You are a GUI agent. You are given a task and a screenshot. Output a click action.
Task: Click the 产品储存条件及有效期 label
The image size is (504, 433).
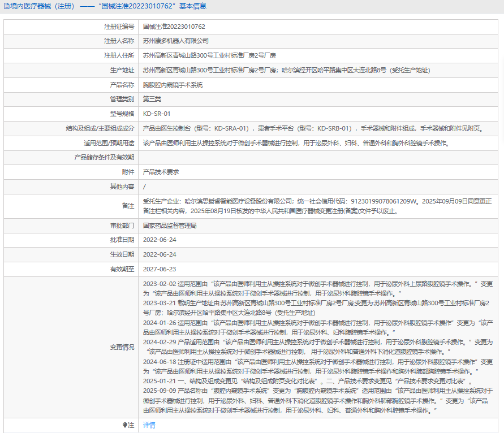(104, 157)
